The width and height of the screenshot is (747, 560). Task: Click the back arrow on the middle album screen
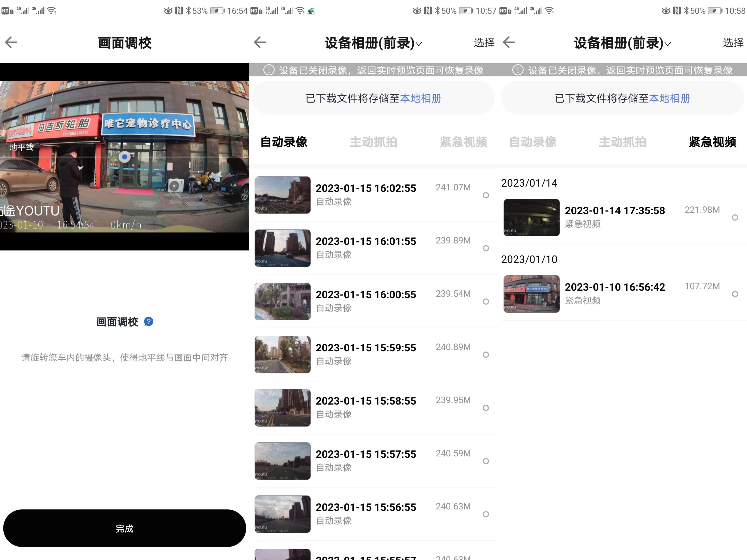260,42
